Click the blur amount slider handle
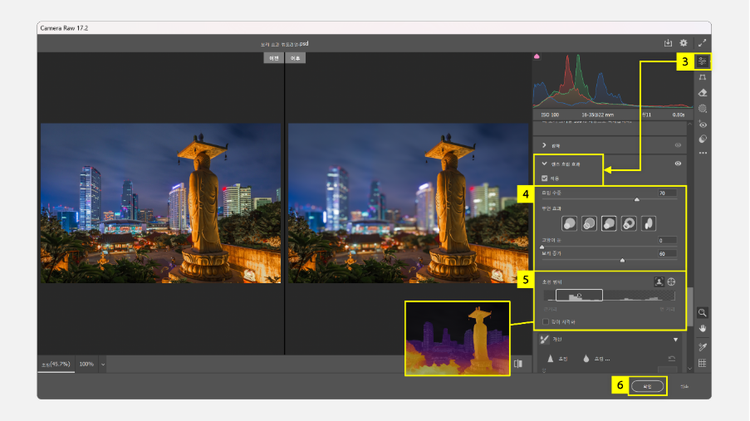Screen dimensions: 750x421 tap(637, 199)
